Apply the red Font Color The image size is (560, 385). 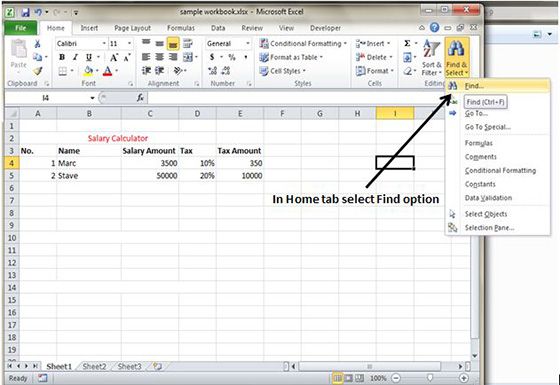[x=108, y=71]
